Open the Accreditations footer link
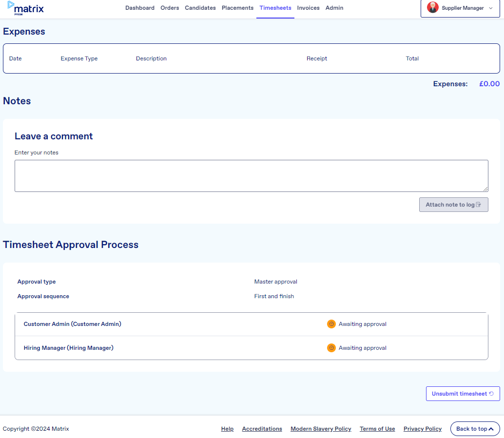 [262, 429]
